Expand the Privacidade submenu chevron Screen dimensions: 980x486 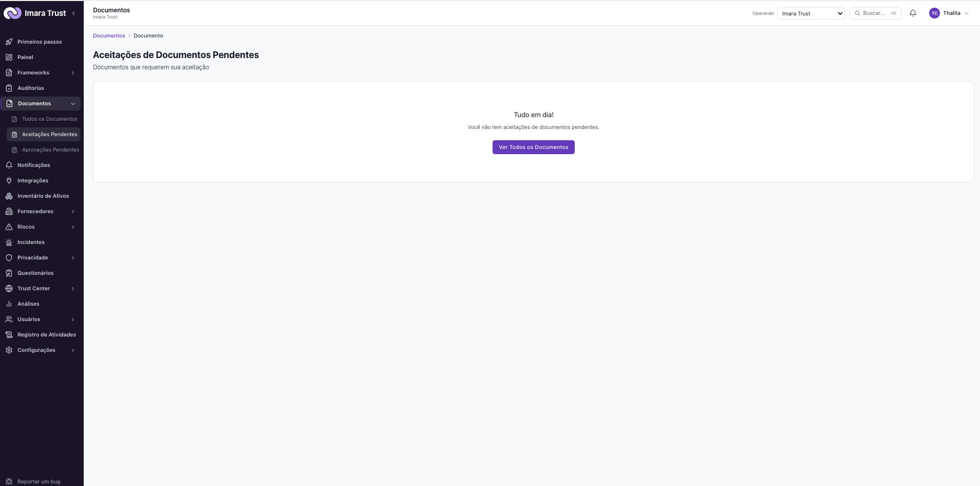(73, 258)
